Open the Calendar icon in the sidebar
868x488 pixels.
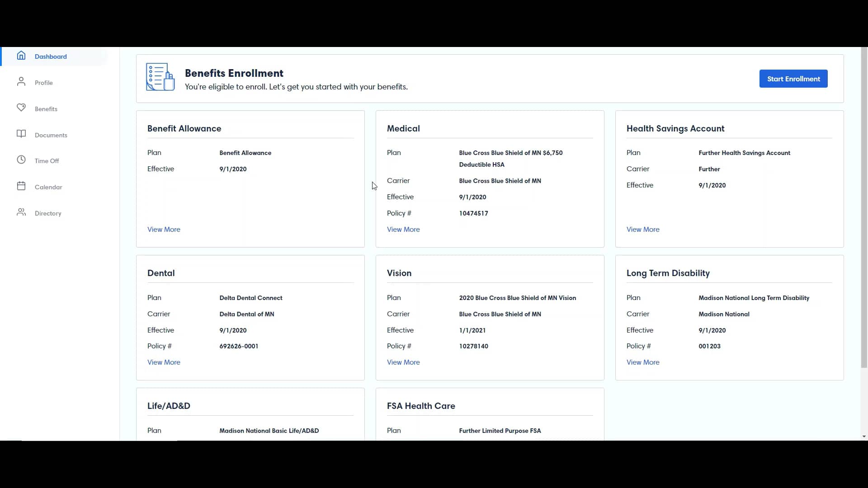[x=21, y=186]
